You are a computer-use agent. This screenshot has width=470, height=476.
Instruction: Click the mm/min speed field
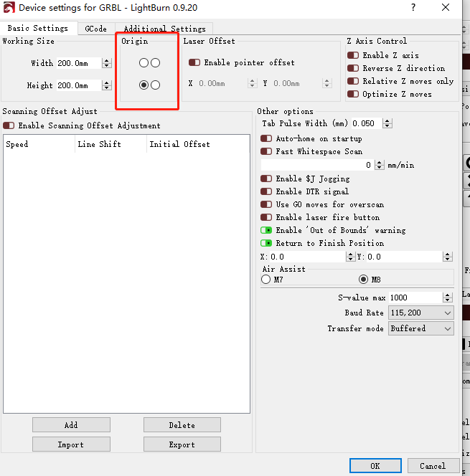tap(318, 165)
